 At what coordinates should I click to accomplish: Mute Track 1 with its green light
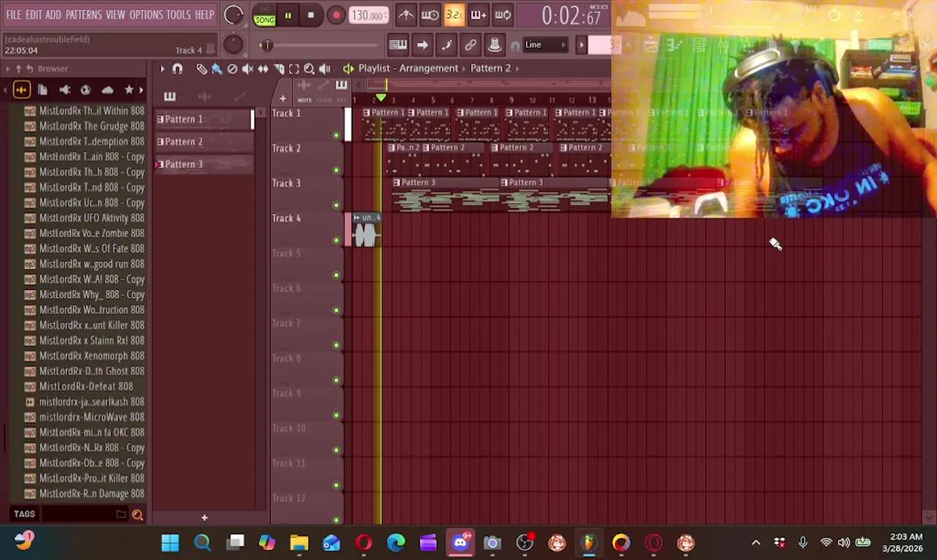click(336, 135)
